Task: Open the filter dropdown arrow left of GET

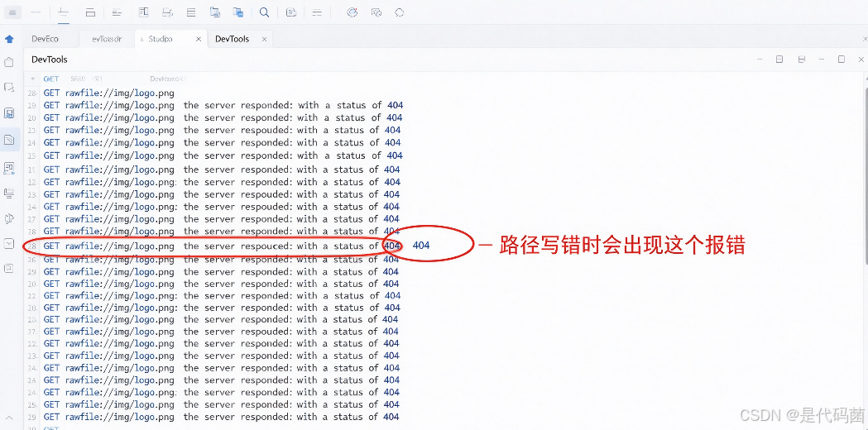Action: tap(33, 79)
